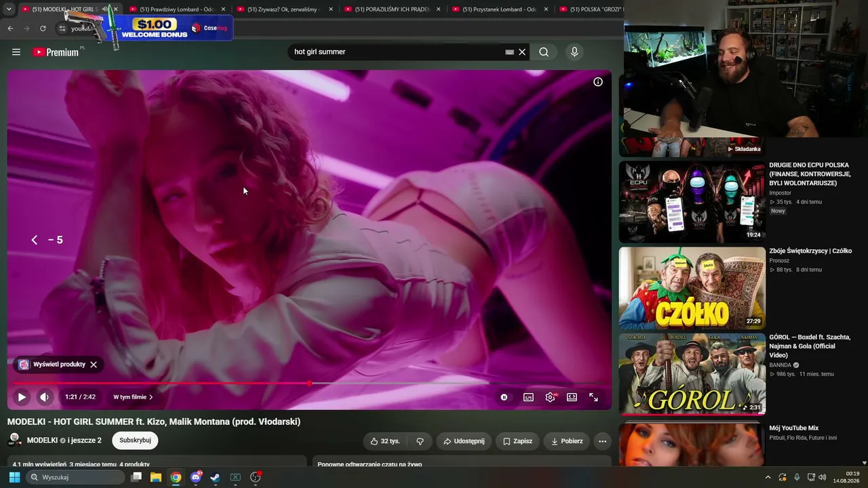
Task: Open 'GÓROL — Boxdel ft. Szachta' title link
Action: (x=810, y=346)
